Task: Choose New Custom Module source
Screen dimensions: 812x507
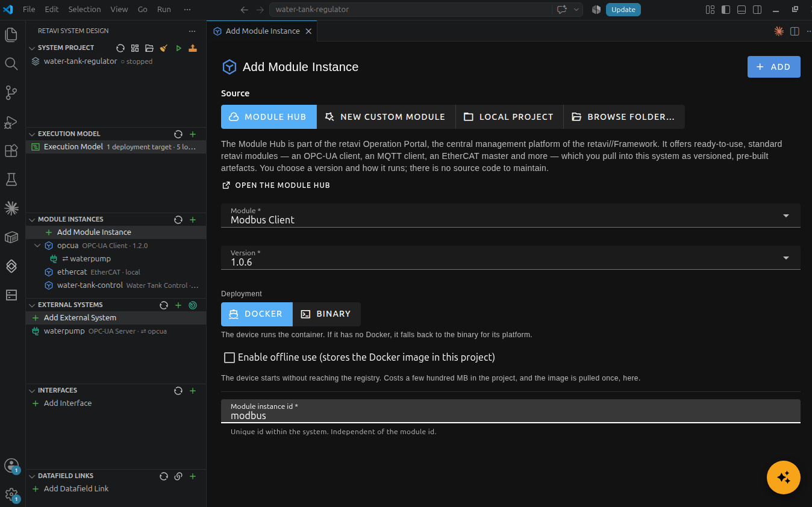Action: coord(386,117)
